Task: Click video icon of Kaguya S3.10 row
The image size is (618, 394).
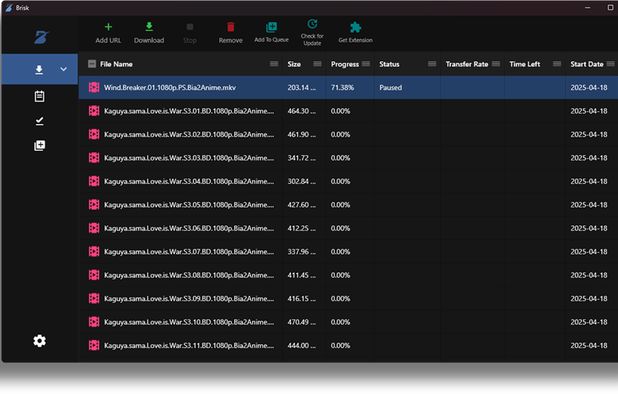Action: (x=94, y=322)
